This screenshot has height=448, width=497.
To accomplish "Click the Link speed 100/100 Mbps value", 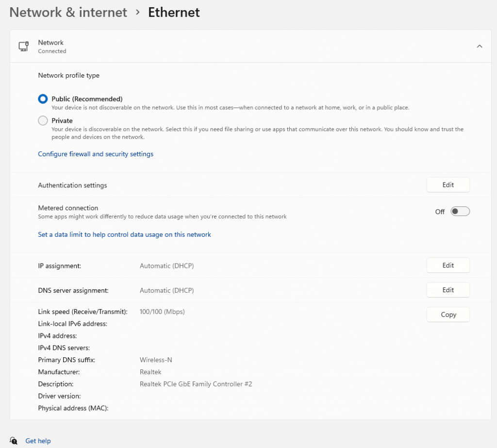I will point(162,311).
